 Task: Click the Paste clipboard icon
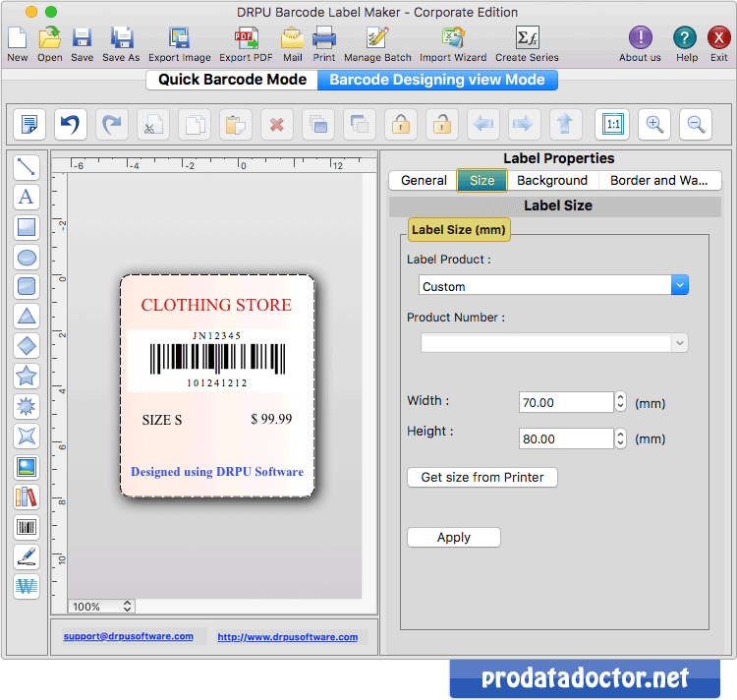[x=236, y=125]
